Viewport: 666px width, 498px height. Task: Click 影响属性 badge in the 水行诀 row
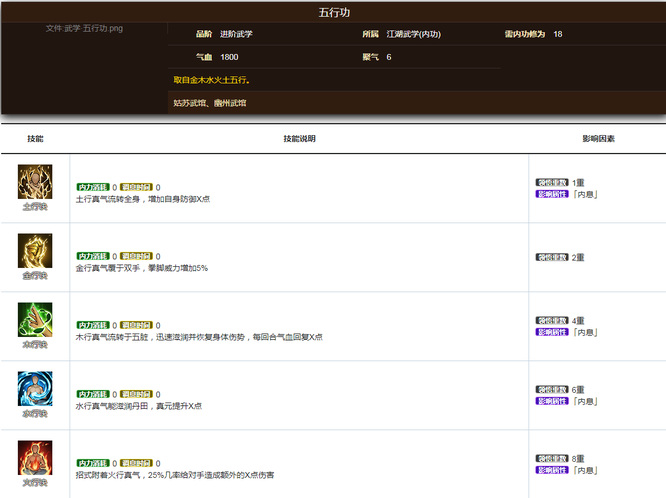tap(552, 401)
